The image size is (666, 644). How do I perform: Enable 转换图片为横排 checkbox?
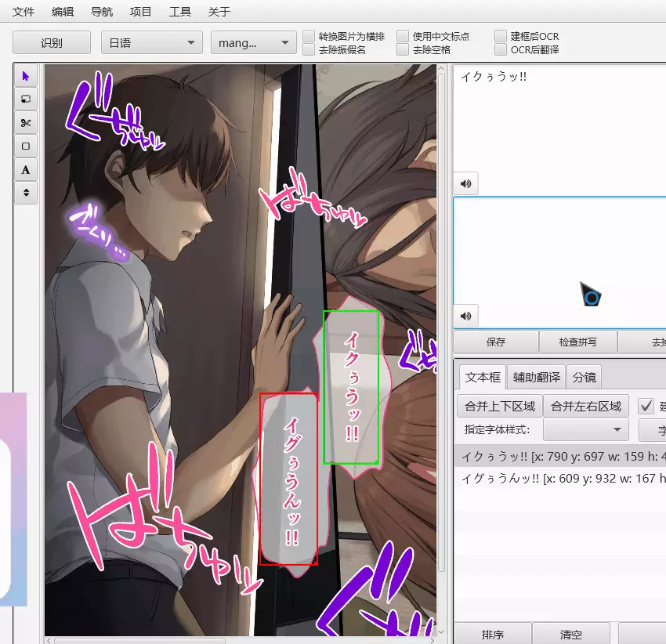tap(309, 36)
